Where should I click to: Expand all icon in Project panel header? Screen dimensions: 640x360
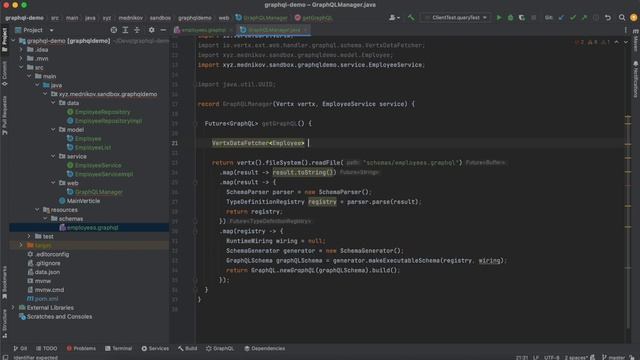click(x=125, y=30)
